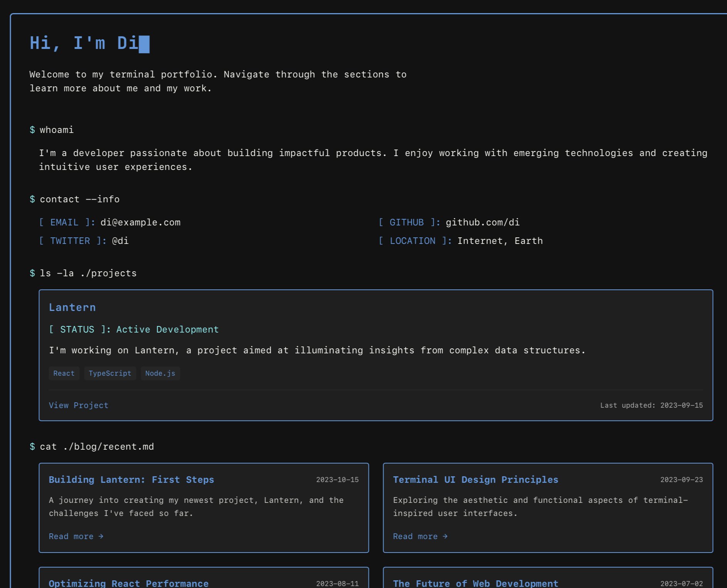
Task: Click the cat ./blog/recent.md command
Action: click(x=92, y=447)
